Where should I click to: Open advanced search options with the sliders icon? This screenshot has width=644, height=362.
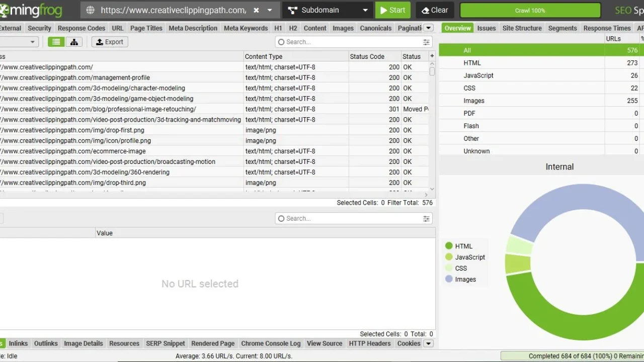426,42
